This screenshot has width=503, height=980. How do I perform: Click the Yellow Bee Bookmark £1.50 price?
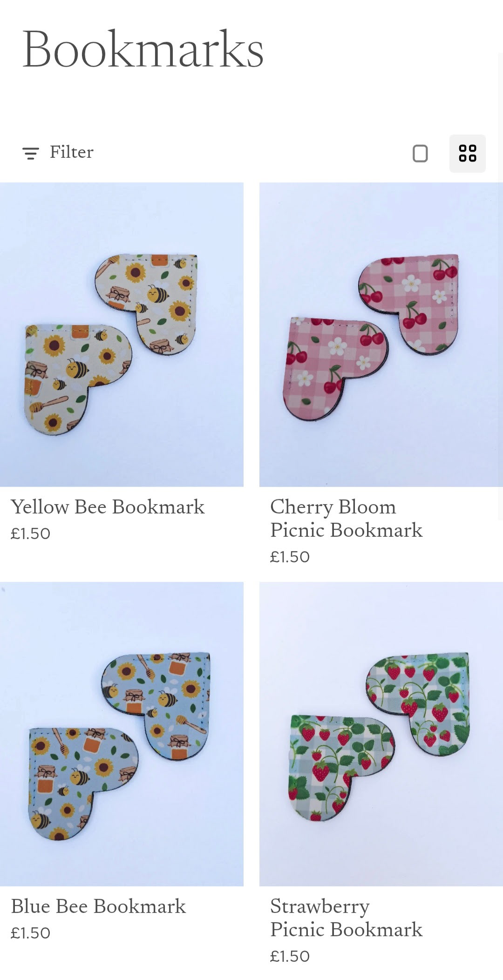[x=30, y=534]
